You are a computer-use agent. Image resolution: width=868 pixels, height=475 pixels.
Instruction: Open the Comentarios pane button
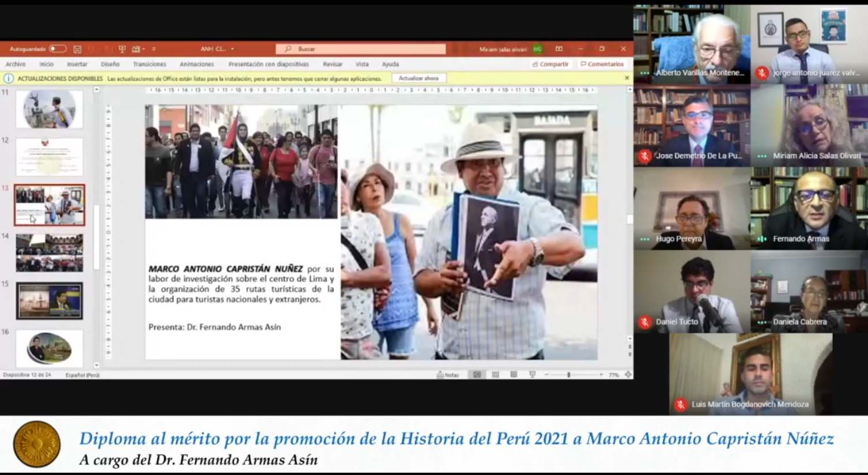602,64
